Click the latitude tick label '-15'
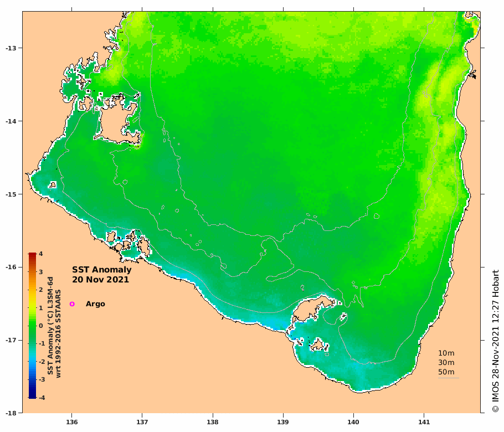The width and height of the screenshot is (504, 432). point(11,194)
